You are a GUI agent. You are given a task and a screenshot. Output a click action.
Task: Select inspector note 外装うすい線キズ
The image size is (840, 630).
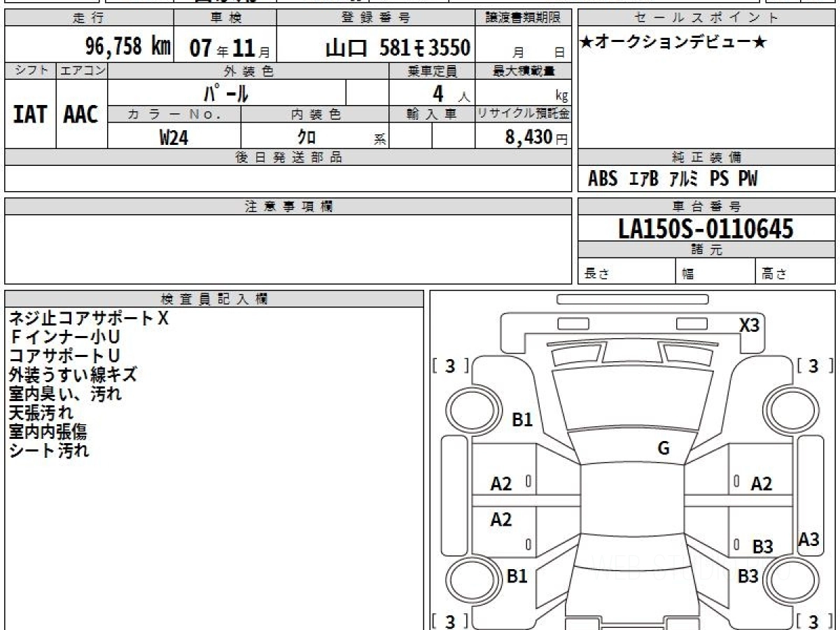73,375
